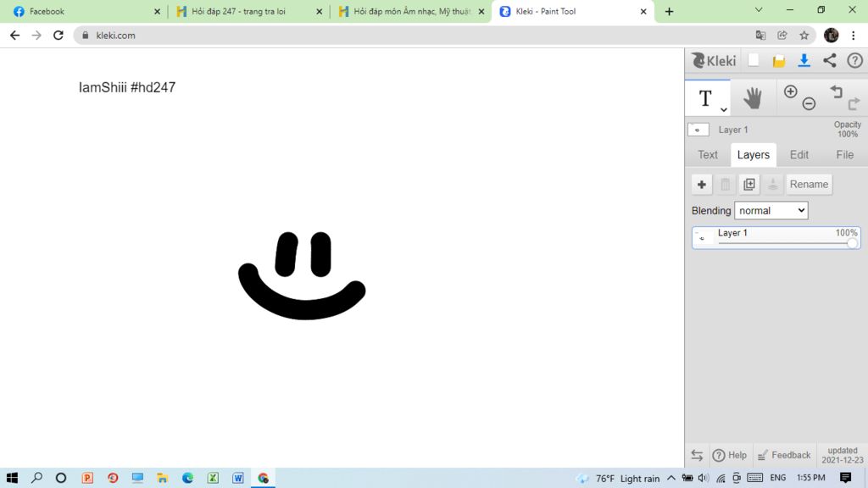Reload the kleki.com page
The height and width of the screenshot is (488, 868).
point(58,36)
